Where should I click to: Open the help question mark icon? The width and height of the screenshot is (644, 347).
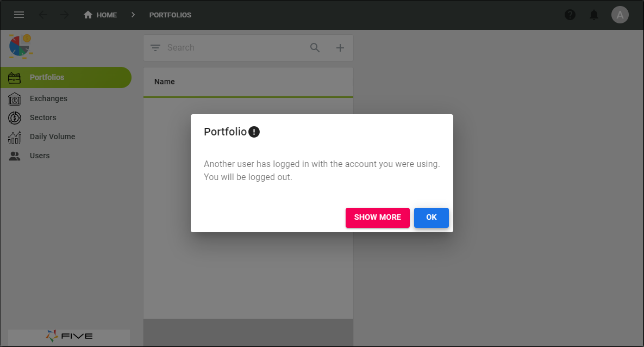pos(570,15)
